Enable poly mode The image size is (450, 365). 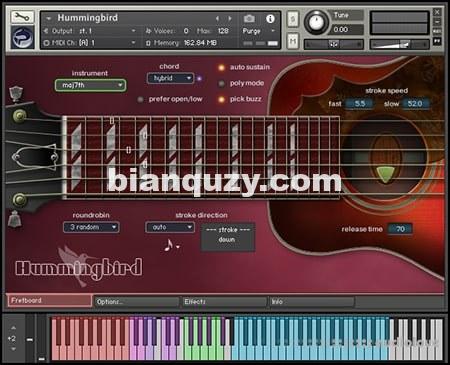pyautogui.click(x=221, y=83)
